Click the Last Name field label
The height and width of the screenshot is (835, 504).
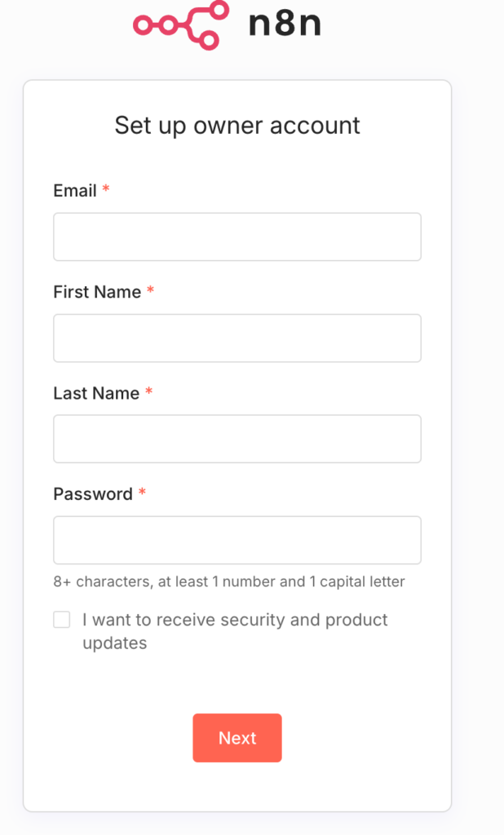point(96,393)
